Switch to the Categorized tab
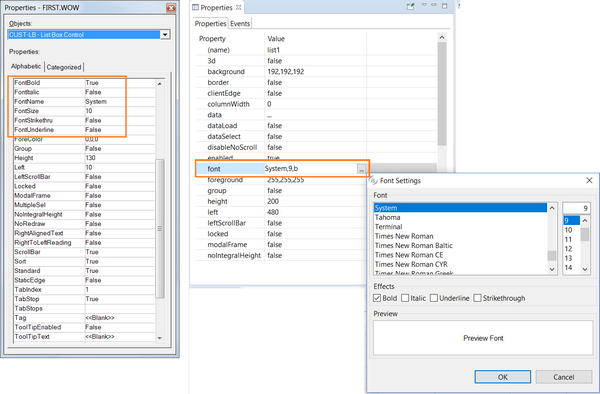Image resolution: width=600 pixels, height=394 pixels. tap(64, 67)
